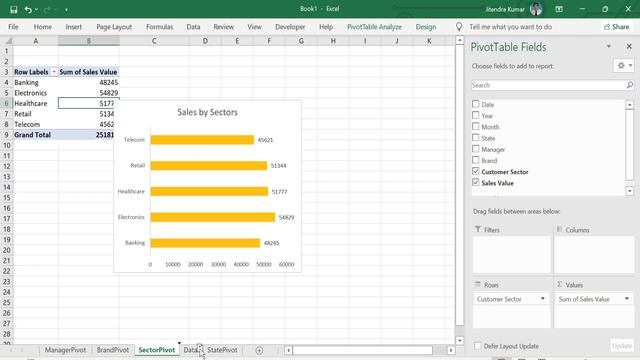The image size is (640, 360).
Task: Open the Design ribbon tab
Action: pos(426,27)
